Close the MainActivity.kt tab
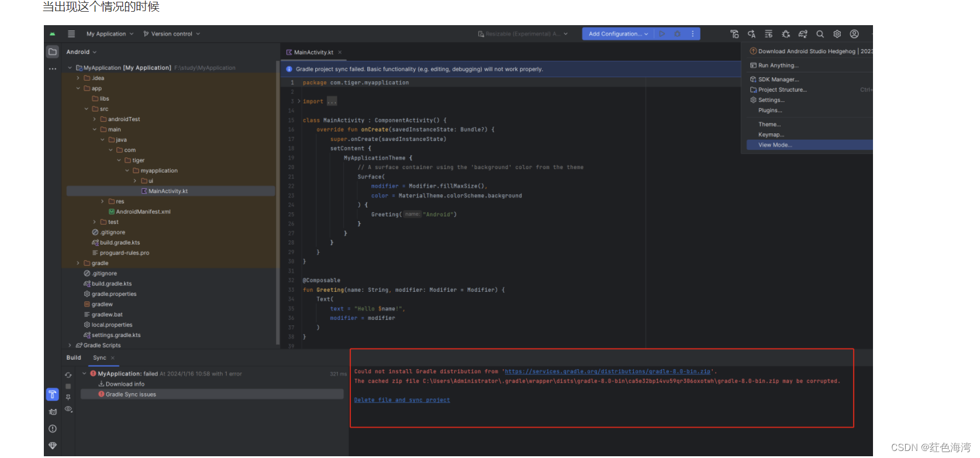980x458 pixels. coord(340,53)
